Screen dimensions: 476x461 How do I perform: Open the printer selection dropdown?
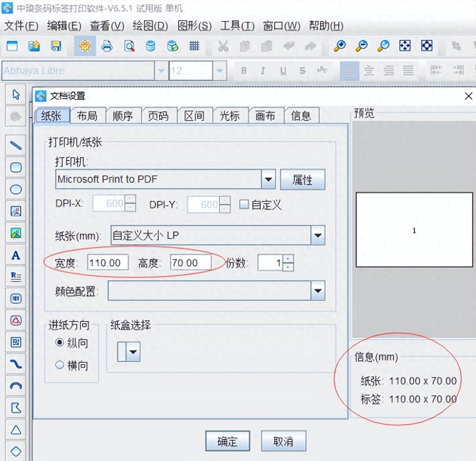pos(268,179)
